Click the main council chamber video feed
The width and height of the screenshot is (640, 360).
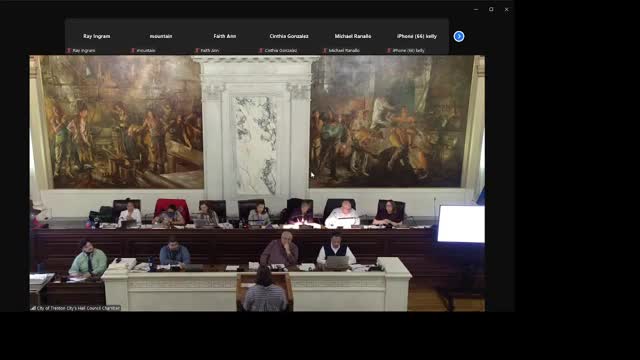(x=257, y=183)
